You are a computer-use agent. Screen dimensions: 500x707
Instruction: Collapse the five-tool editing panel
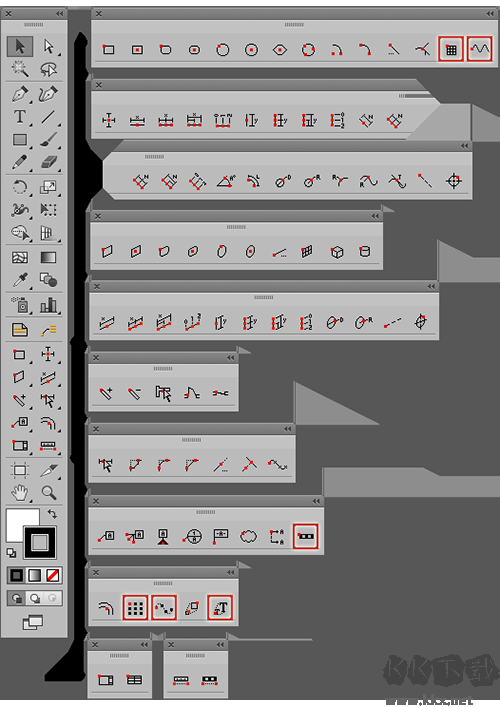point(231,358)
